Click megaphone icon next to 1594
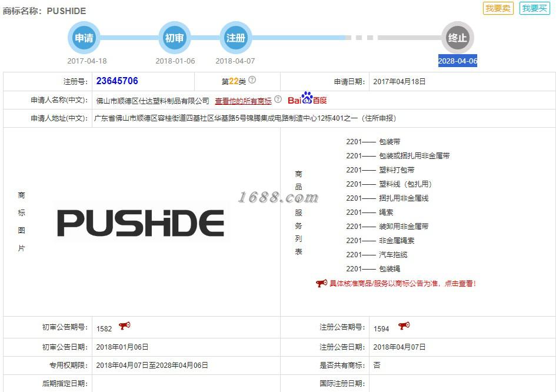Screen dimensions: 556x392 tap(404, 325)
